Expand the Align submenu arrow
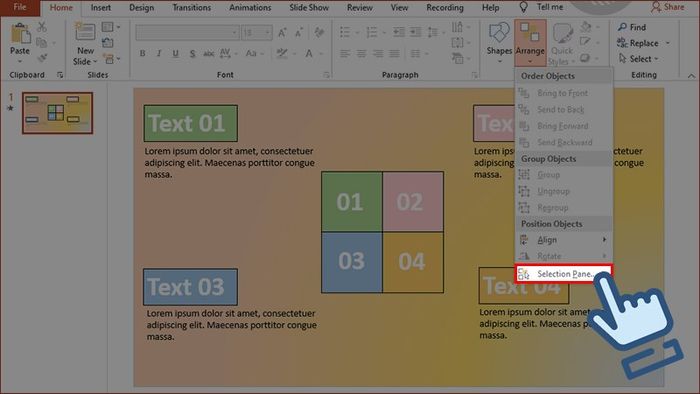This screenshot has height=394, width=700. coord(604,240)
